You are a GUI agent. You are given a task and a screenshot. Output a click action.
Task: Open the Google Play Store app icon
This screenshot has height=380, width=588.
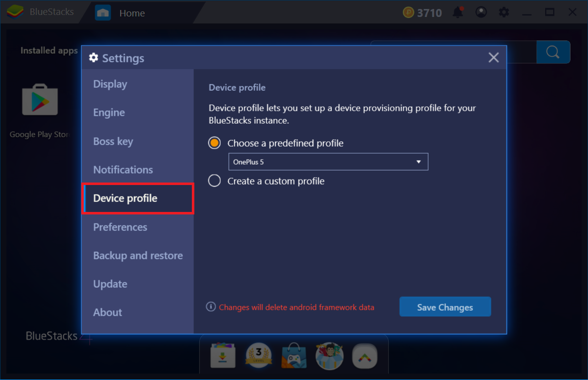(x=40, y=100)
